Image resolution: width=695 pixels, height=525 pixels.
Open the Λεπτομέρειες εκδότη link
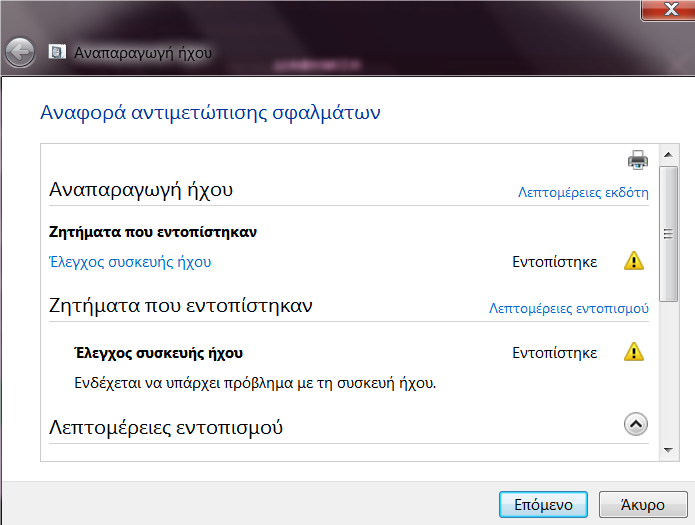(x=583, y=193)
